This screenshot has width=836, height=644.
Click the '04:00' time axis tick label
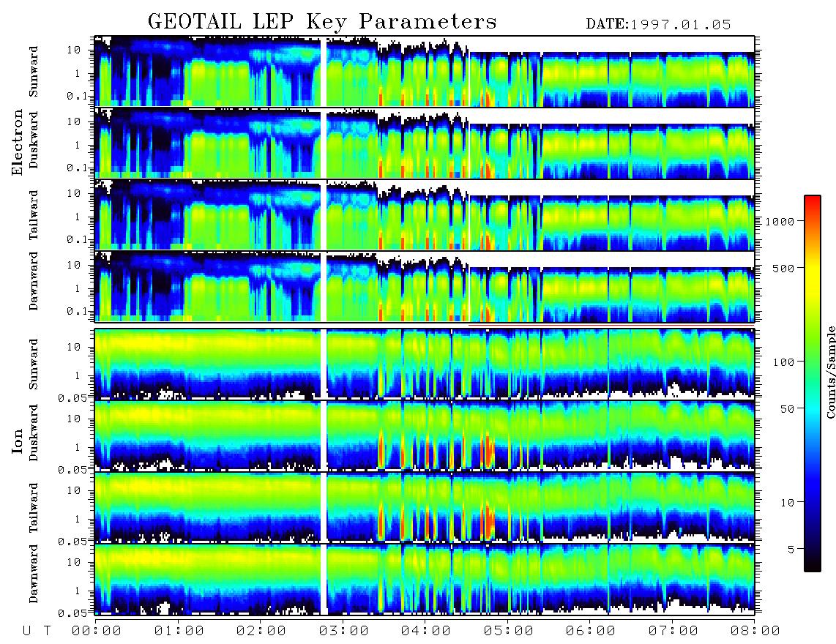[426, 632]
